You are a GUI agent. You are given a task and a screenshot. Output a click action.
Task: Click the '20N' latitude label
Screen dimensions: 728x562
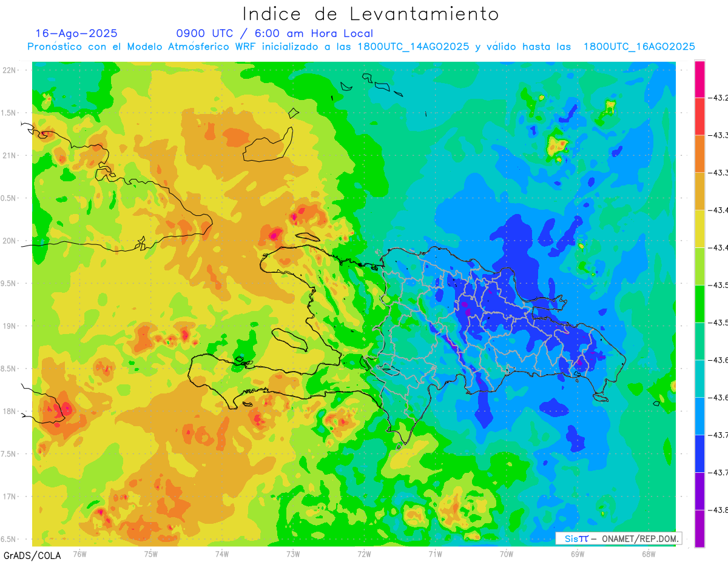pyautogui.click(x=10, y=241)
